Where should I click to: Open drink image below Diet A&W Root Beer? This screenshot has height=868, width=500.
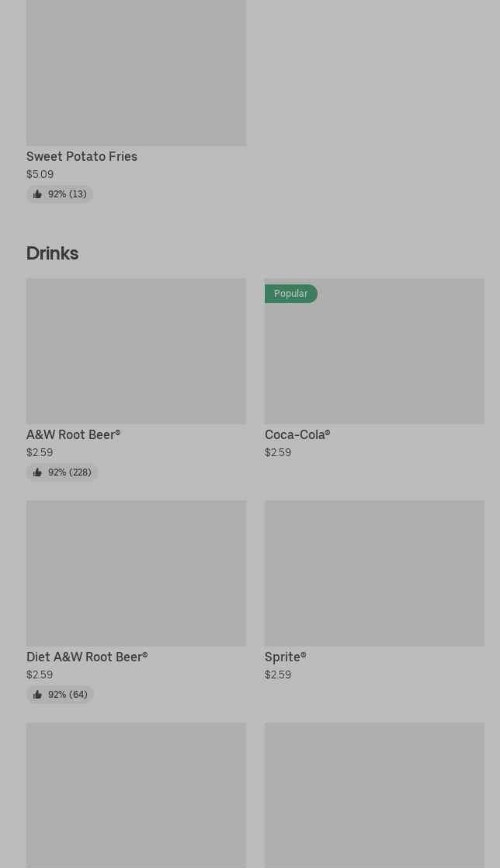click(x=136, y=795)
